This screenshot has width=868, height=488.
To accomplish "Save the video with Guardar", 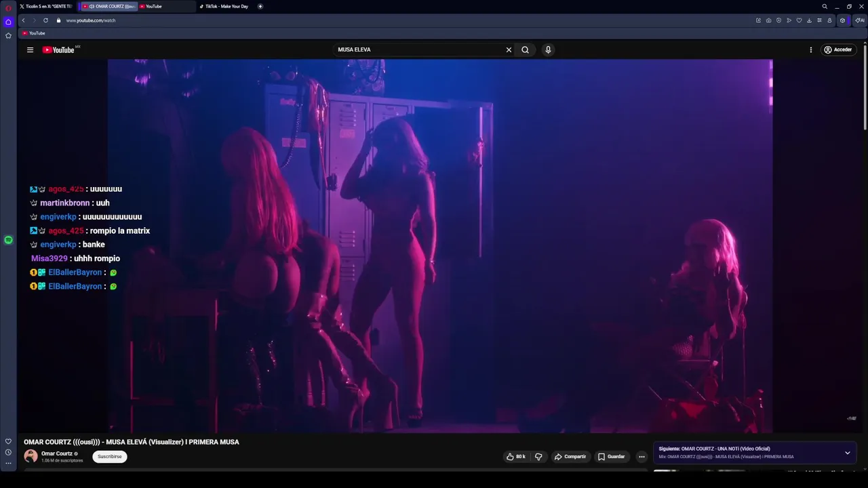I will click(x=611, y=457).
